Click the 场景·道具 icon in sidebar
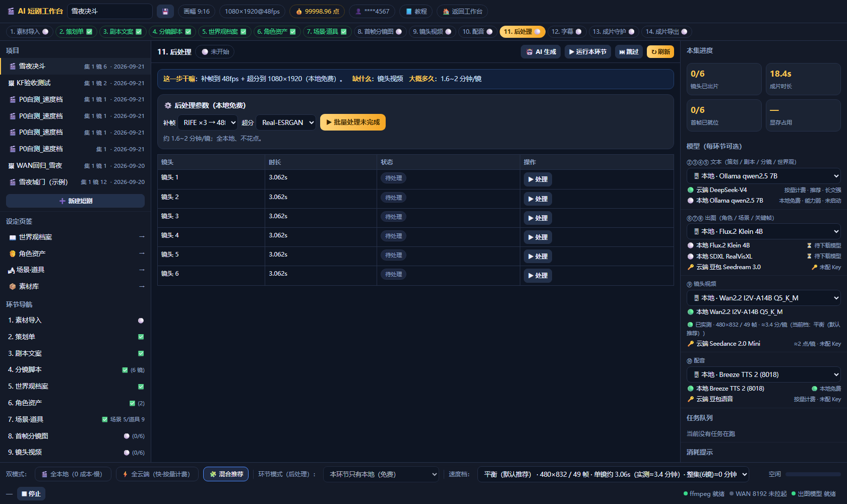Screen dimensions: 847x504 (x=11, y=270)
